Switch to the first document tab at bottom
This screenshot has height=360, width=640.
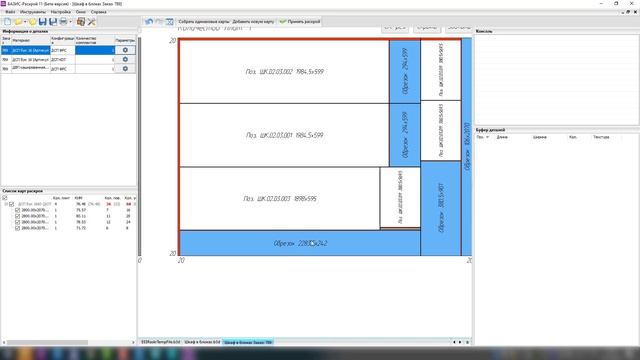[160, 342]
